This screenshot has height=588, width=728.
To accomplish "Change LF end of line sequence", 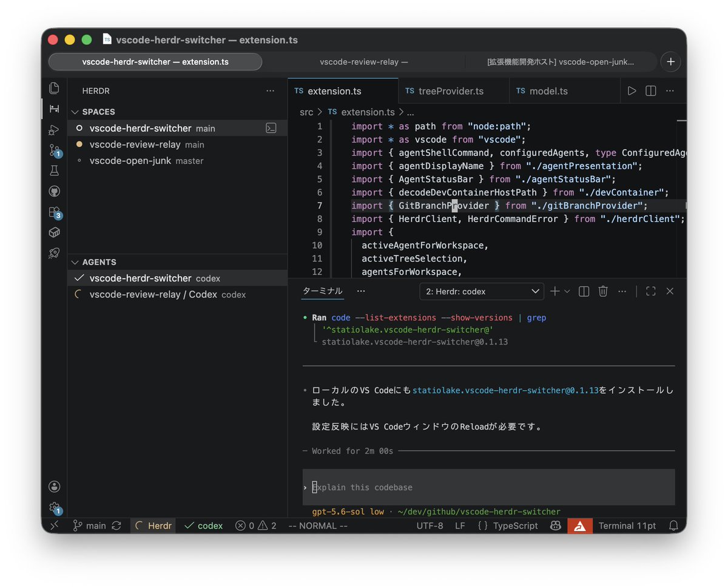I will [460, 525].
